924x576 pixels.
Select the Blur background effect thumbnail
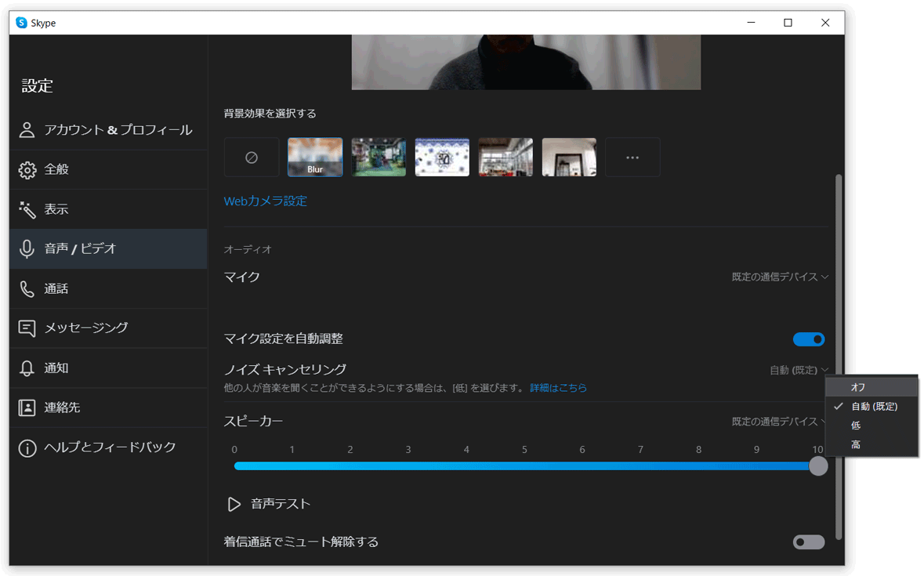pyautogui.click(x=315, y=157)
